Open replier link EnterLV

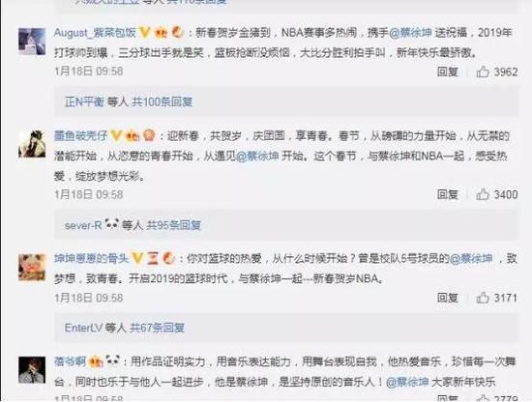[x=83, y=328]
